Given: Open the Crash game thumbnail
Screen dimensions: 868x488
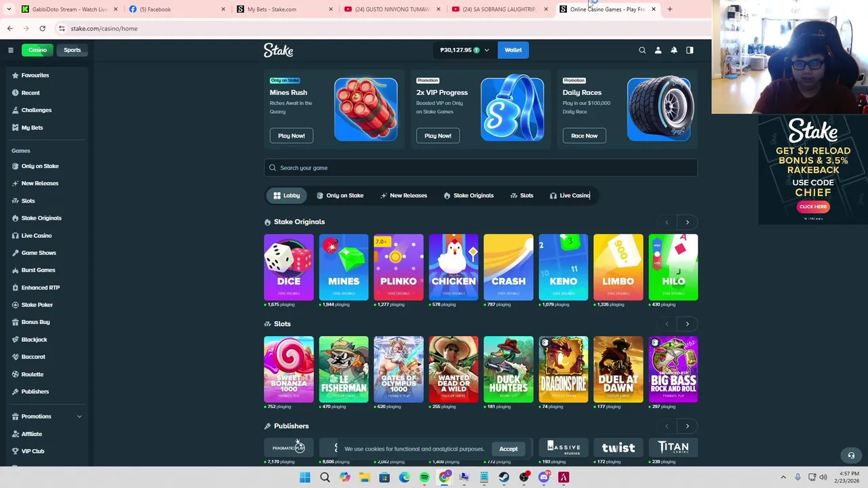Looking at the screenshot, I should click(509, 267).
